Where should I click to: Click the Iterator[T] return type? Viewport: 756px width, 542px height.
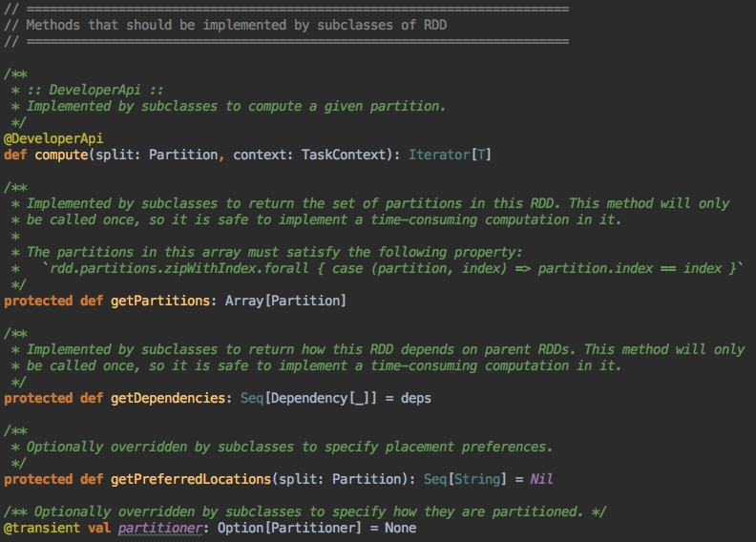(x=450, y=155)
